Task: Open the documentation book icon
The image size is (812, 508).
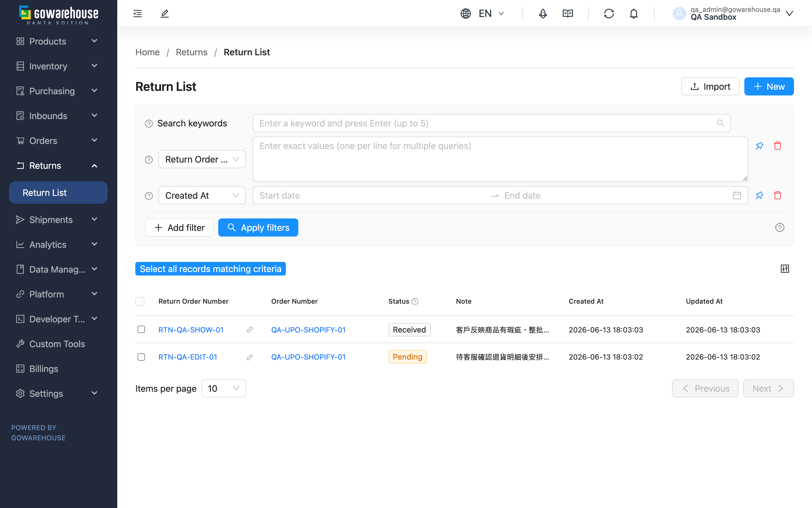Action: tap(568, 14)
